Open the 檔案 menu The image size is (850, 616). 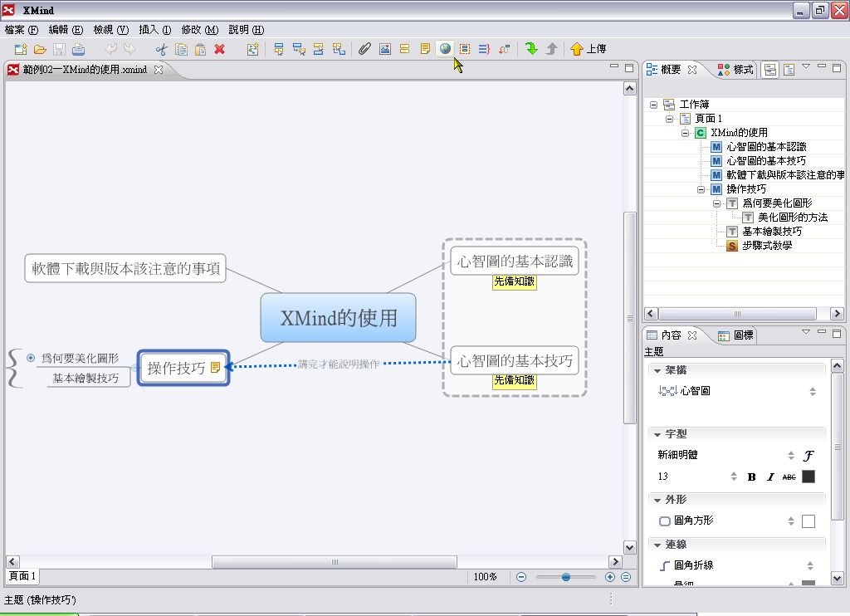point(22,30)
